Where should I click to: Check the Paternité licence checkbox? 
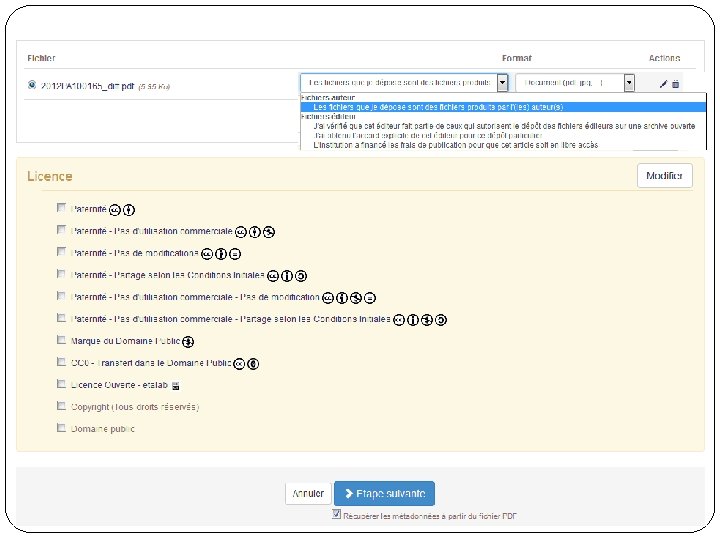61,208
